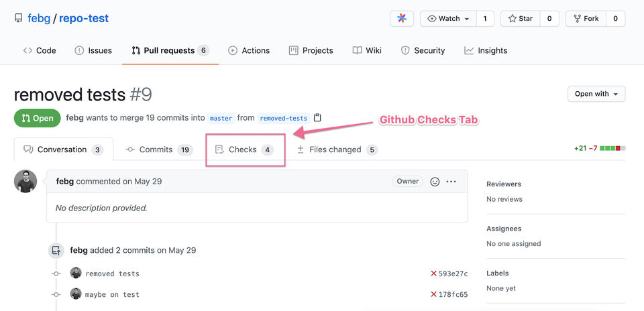This screenshot has height=311, width=644.
Task: Click the red X status beside 178fc65
Action: tap(433, 294)
